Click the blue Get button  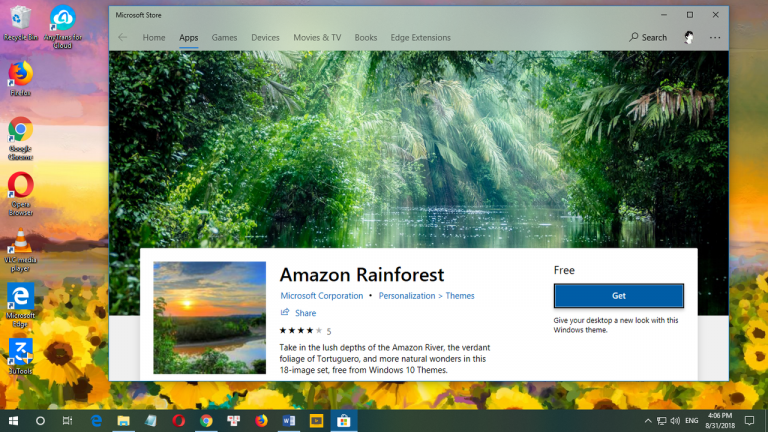pos(619,295)
